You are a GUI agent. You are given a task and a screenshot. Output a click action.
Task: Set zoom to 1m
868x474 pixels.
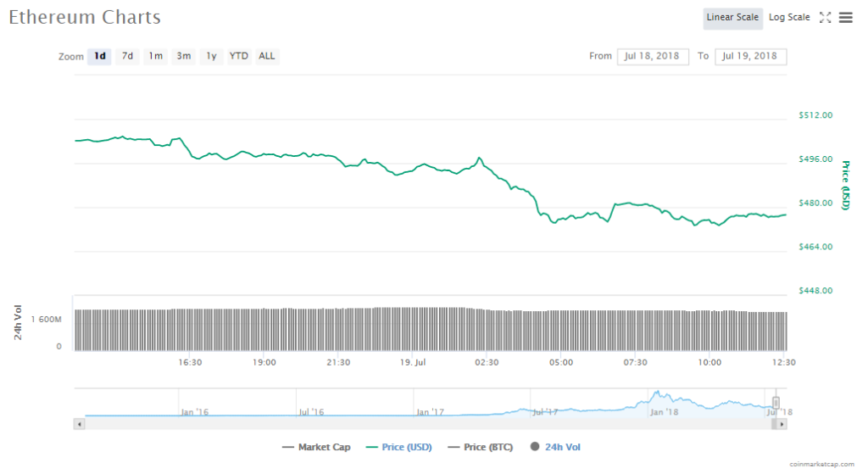(x=155, y=57)
